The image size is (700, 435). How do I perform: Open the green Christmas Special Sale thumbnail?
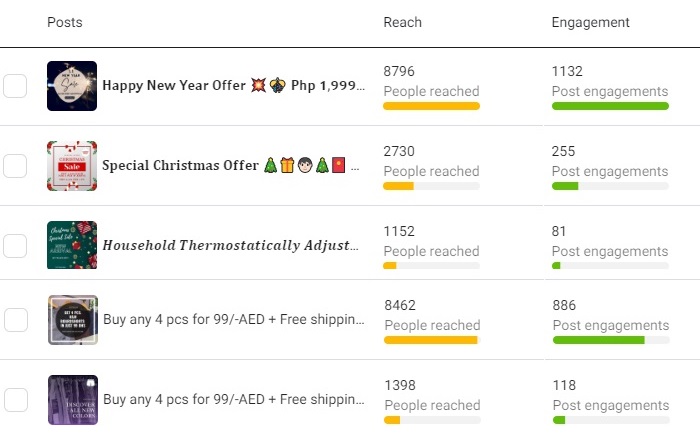(72, 245)
